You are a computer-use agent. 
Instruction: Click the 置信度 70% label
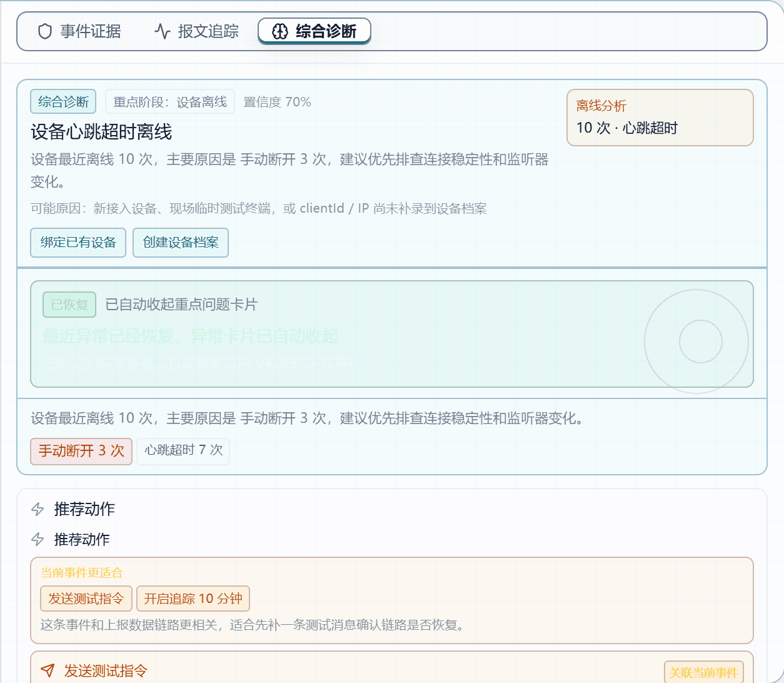tap(277, 102)
